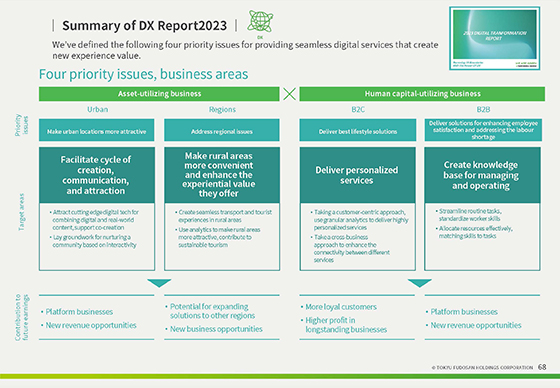Image resolution: width=560 pixels, height=388 pixels.
Task: Select the Deliver best lifestyle solutions box
Action: pyautogui.click(x=358, y=130)
